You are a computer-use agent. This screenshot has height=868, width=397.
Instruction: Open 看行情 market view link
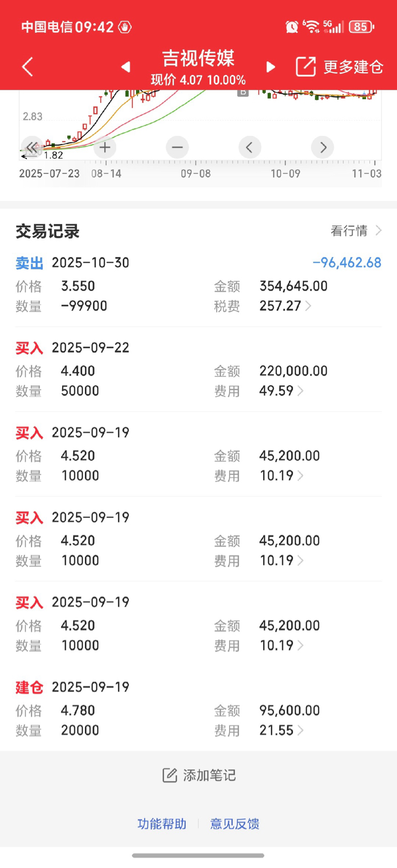pyautogui.click(x=356, y=230)
